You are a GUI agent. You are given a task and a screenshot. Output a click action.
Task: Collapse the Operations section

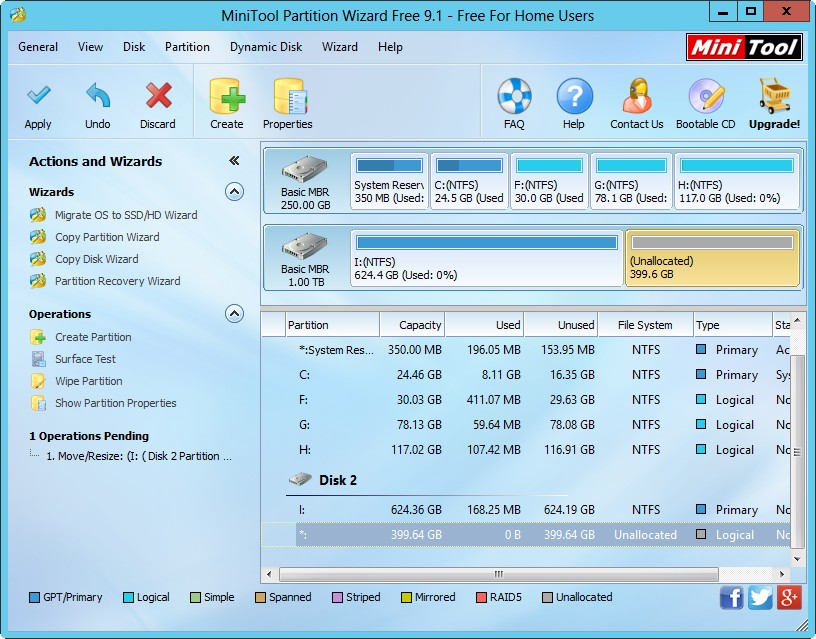(x=234, y=314)
